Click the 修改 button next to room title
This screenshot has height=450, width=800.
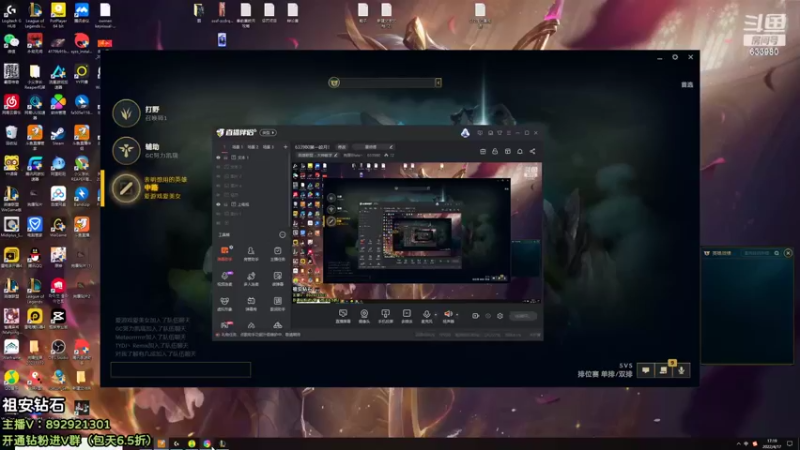coord(342,147)
